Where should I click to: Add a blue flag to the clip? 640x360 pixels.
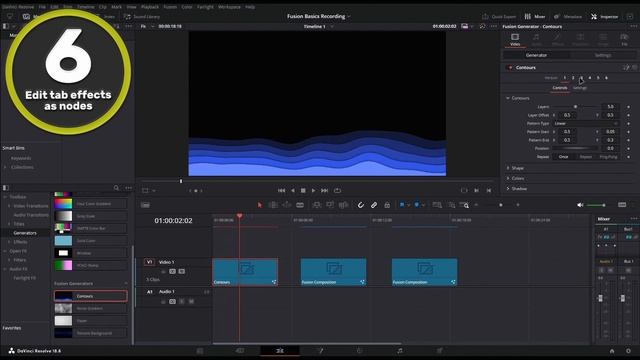click(402, 205)
